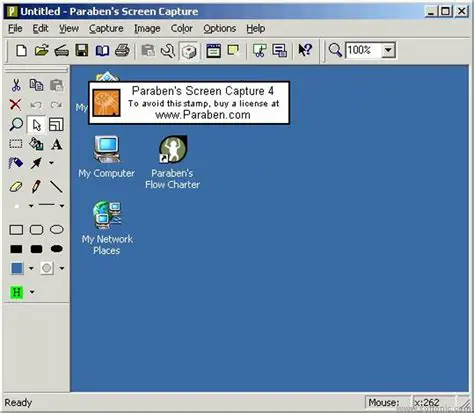Select the straight line tool
Image resolution: width=474 pixels, height=413 pixels.
tap(56, 187)
